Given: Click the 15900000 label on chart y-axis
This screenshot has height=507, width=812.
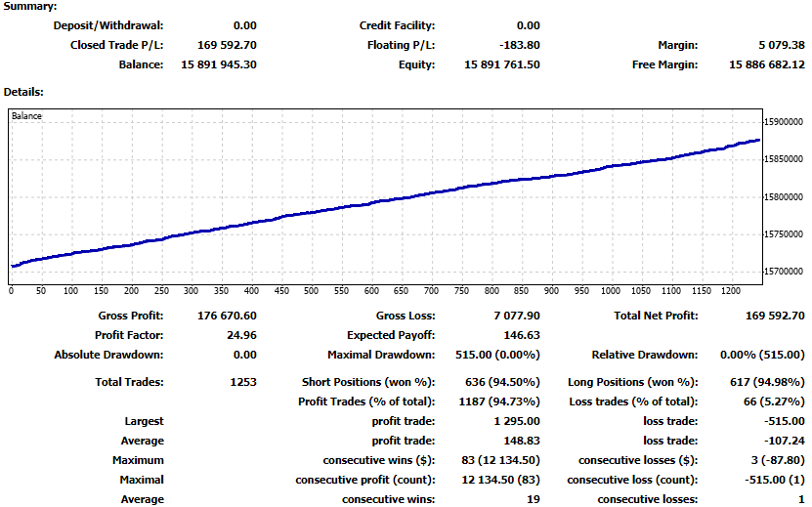Looking at the screenshot, I should click(x=785, y=122).
